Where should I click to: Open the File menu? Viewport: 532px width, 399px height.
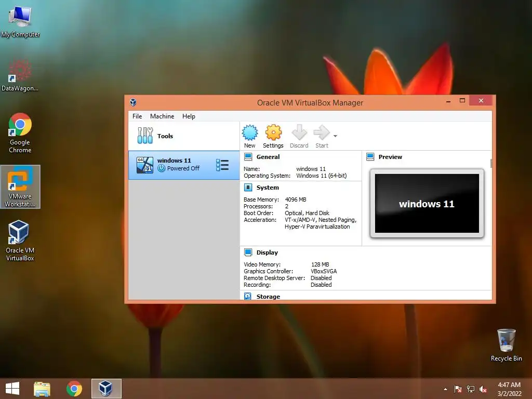tap(137, 116)
